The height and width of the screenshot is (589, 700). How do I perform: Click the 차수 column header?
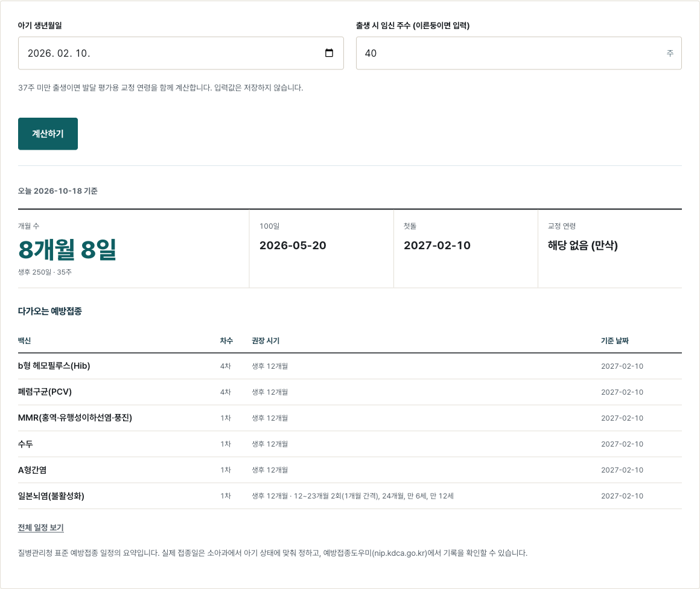coord(226,340)
